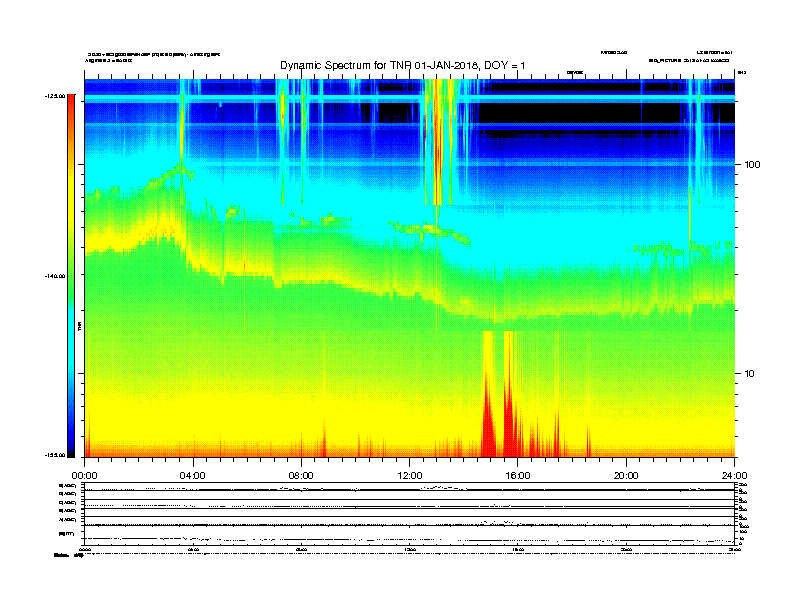The height and width of the screenshot is (612, 792).
Task: Click the 24:00 time axis label
Action: click(x=734, y=476)
